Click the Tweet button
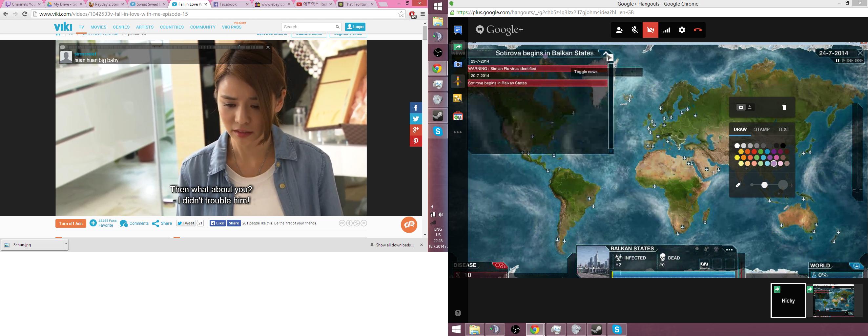The image size is (868, 336). pyautogui.click(x=186, y=223)
